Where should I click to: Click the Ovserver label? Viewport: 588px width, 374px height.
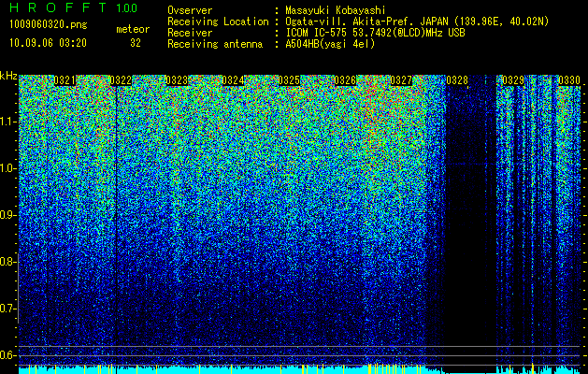(190, 10)
